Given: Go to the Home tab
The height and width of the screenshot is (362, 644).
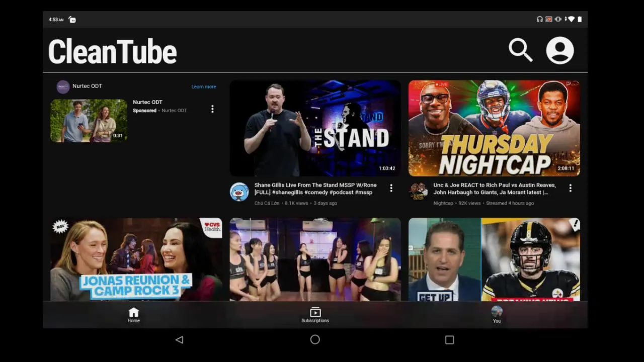Looking at the screenshot, I should click(x=133, y=315).
